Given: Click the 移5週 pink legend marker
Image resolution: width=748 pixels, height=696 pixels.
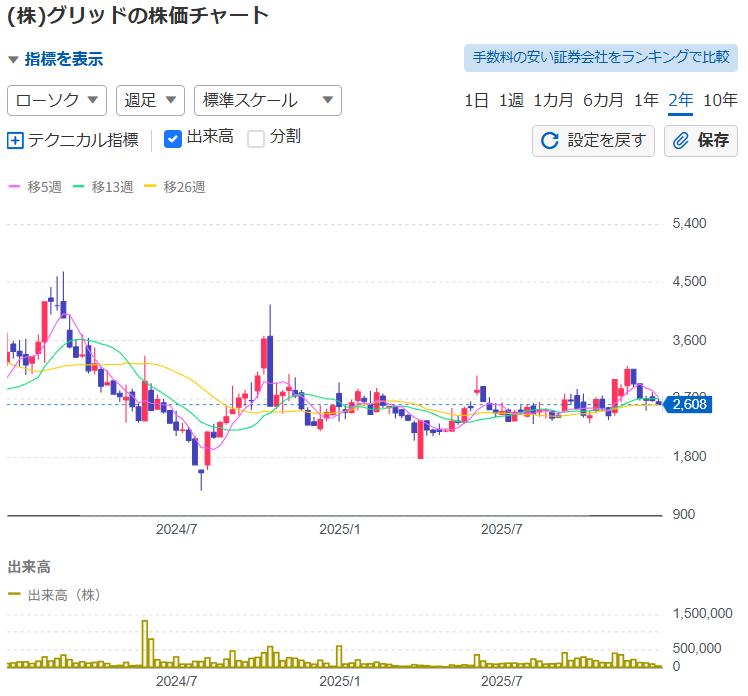Looking at the screenshot, I should 14,187.
